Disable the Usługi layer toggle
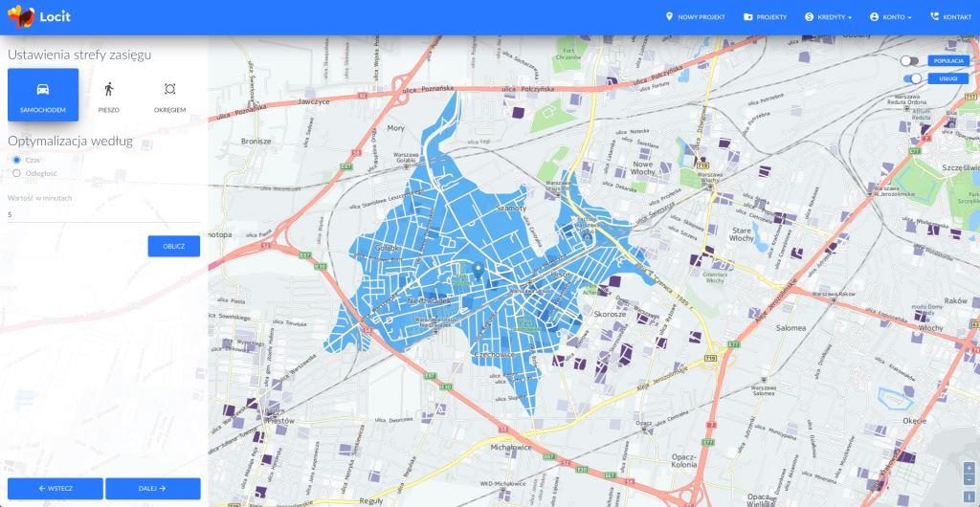The height and width of the screenshot is (507, 980). pyautogui.click(x=913, y=78)
